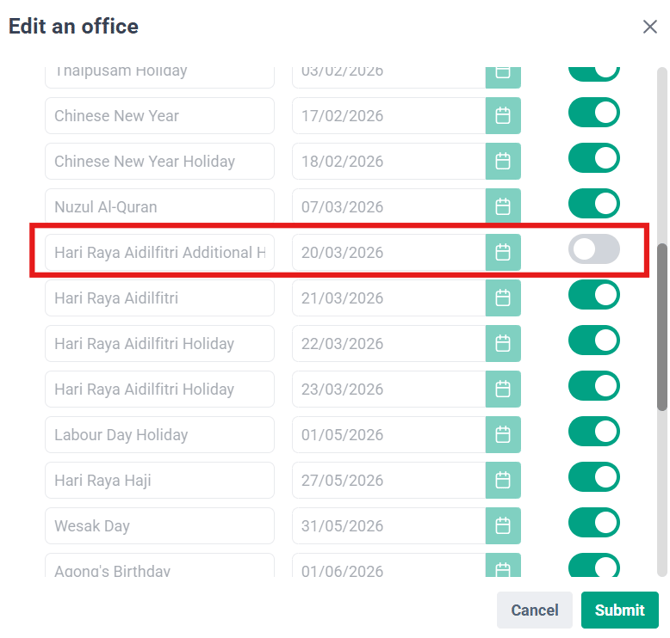Open calendar icon for Hari Raya Haji

coord(503,481)
